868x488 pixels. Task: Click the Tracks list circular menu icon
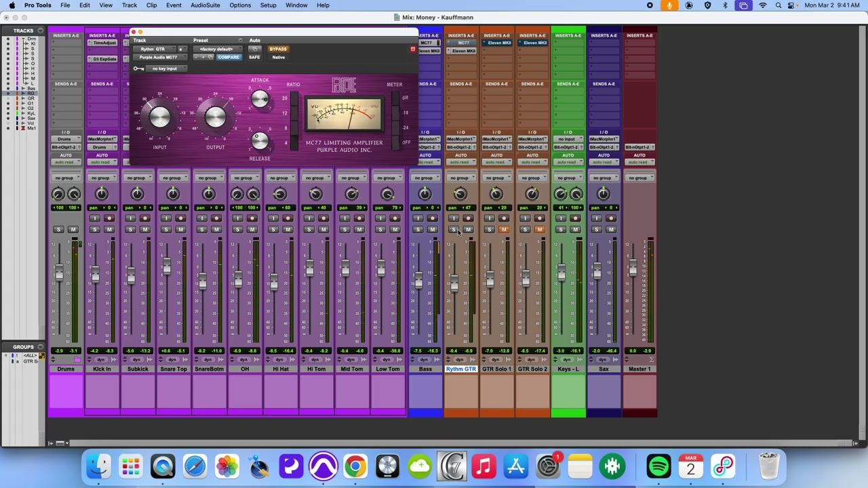tap(41, 30)
